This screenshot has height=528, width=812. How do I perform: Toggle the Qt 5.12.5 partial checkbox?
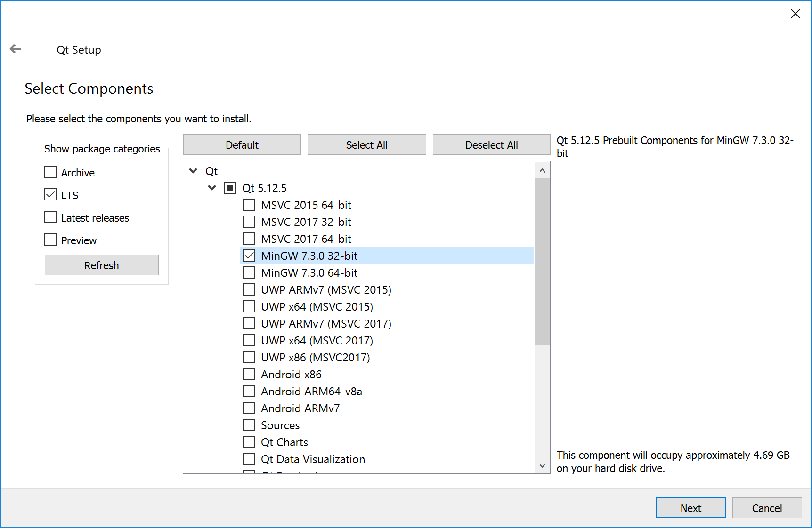(x=230, y=188)
